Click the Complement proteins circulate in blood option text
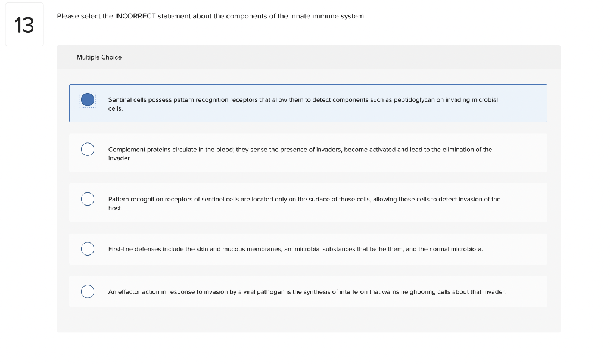 300,154
